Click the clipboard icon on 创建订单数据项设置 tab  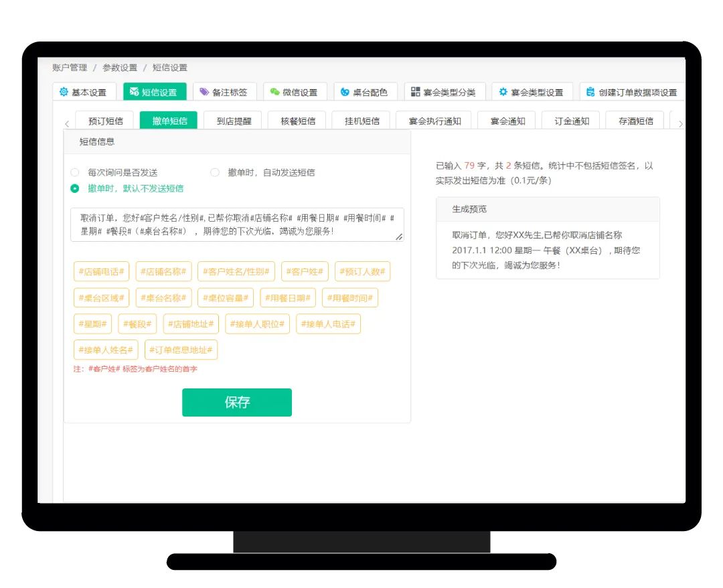pyautogui.click(x=590, y=92)
